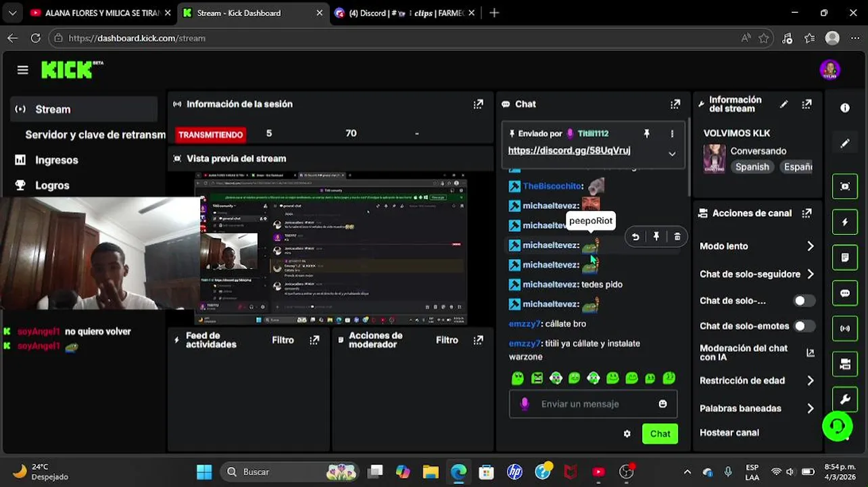
Task: Pop out the Información del stream panel
Action: click(806, 104)
